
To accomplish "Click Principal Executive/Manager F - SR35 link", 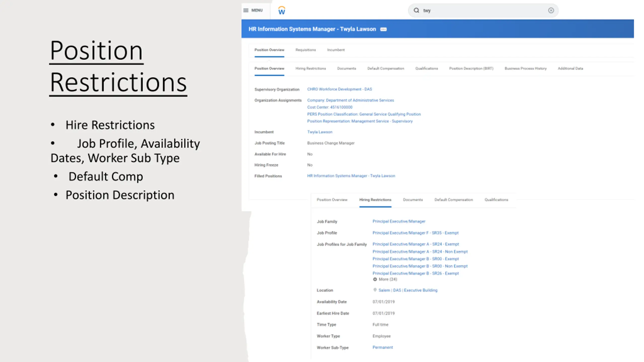I will click(415, 233).
